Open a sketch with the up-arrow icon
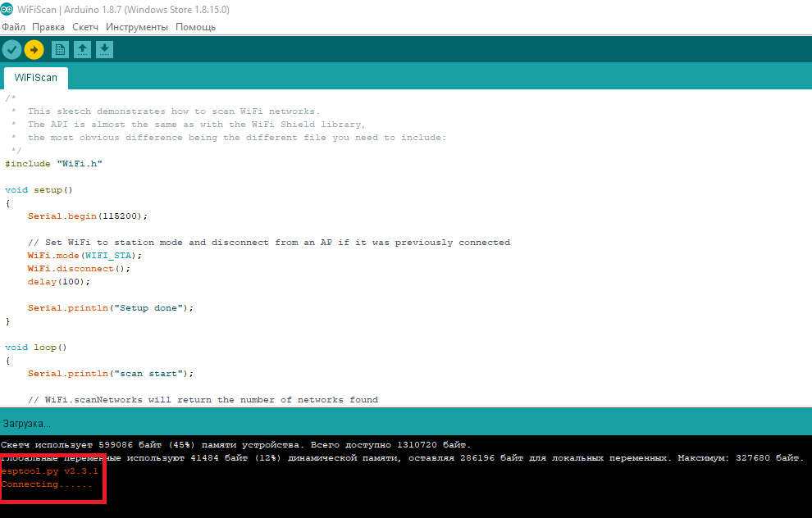This screenshot has height=518, width=812. click(82, 50)
